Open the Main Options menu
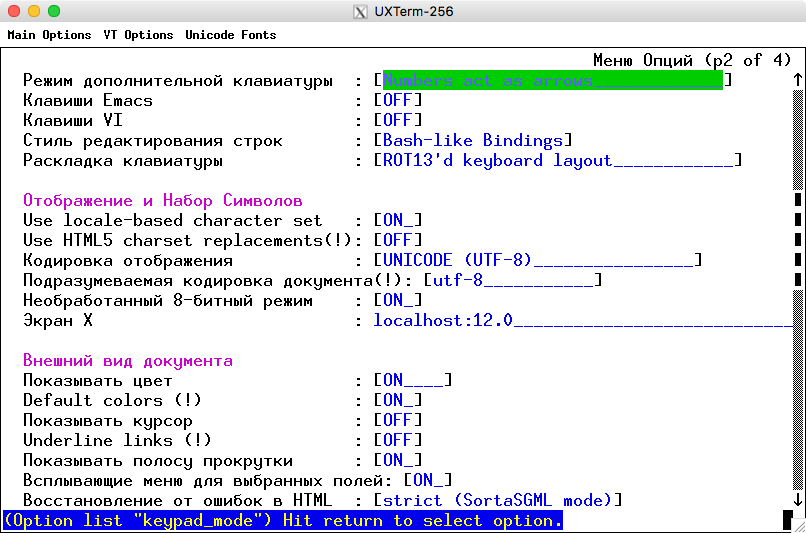 click(x=49, y=35)
